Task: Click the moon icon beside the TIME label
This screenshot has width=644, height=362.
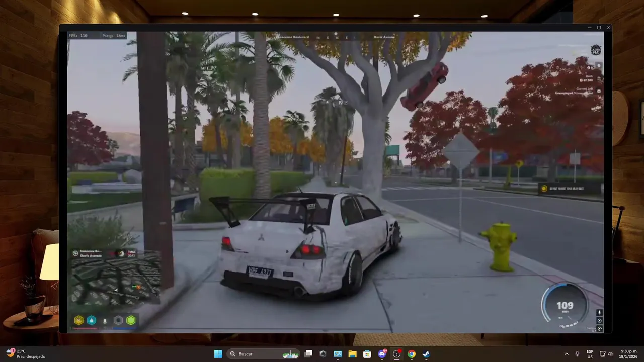Action: 121,254
